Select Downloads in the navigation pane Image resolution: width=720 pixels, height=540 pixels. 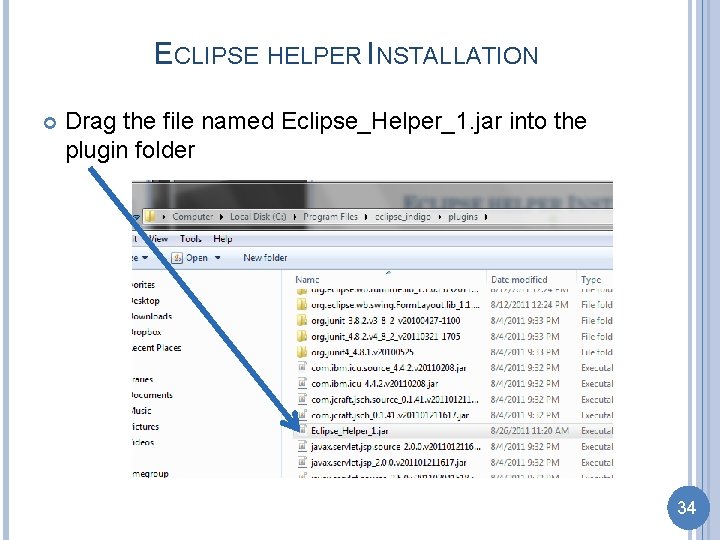pyautogui.click(x=152, y=316)
